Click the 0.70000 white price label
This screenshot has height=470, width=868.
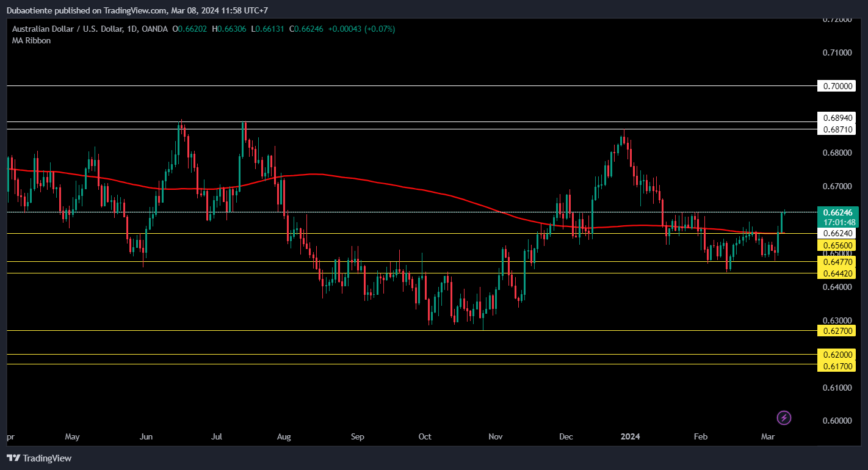(837, 86)
